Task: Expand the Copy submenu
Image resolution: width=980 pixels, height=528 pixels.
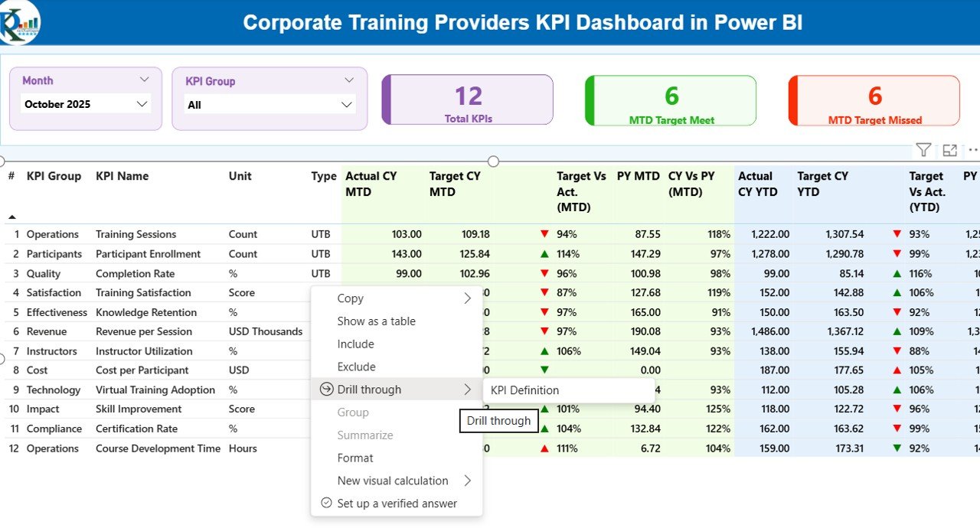Action: [467, 298]
